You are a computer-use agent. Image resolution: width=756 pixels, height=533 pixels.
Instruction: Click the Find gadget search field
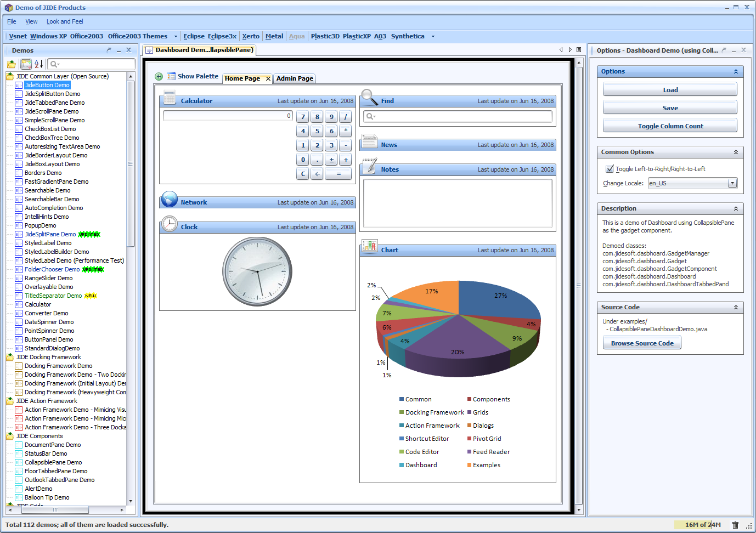(x=458, y=116)
